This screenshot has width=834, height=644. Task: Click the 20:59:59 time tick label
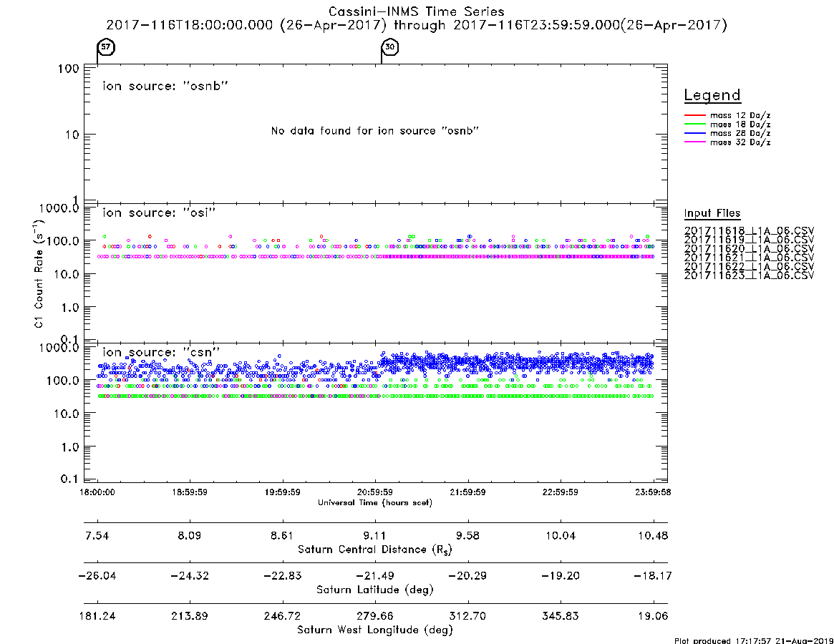tap(375, 492)
